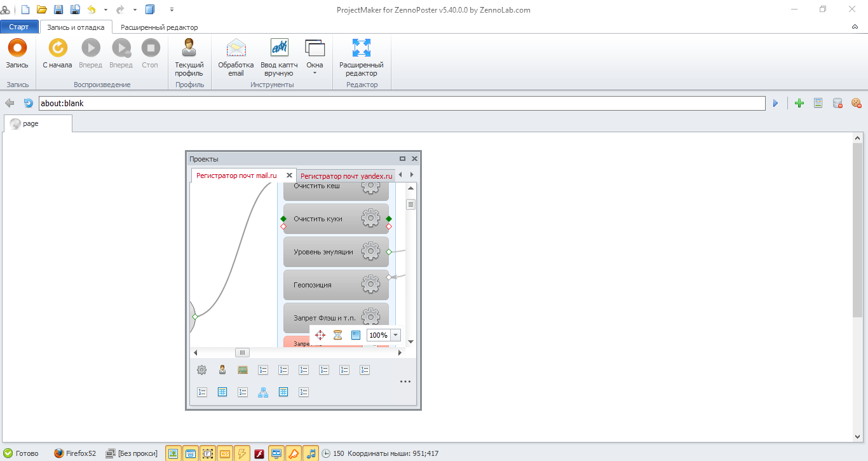868x461 pixels.
Task: Select the Очистить кеш action block
Action: (x=336, y=191)
